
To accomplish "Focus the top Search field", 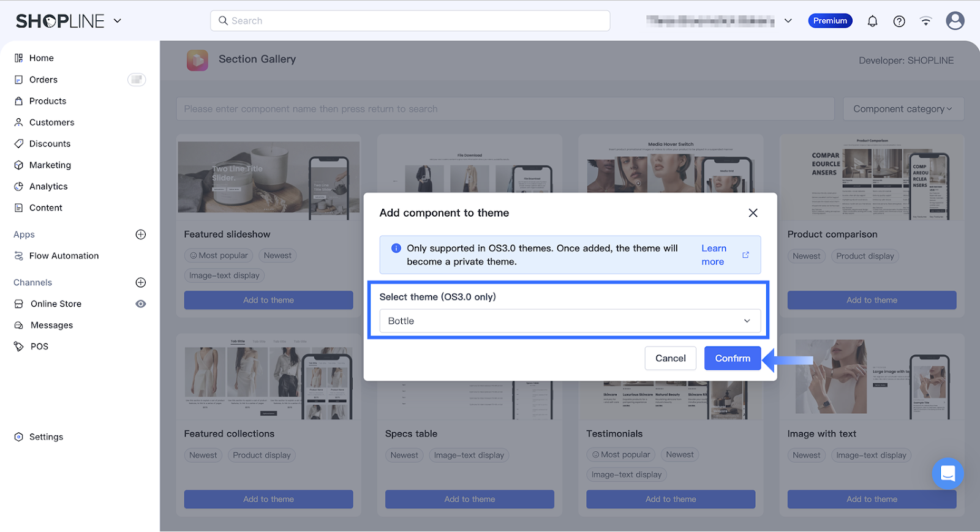I will [x=410, y=21].
